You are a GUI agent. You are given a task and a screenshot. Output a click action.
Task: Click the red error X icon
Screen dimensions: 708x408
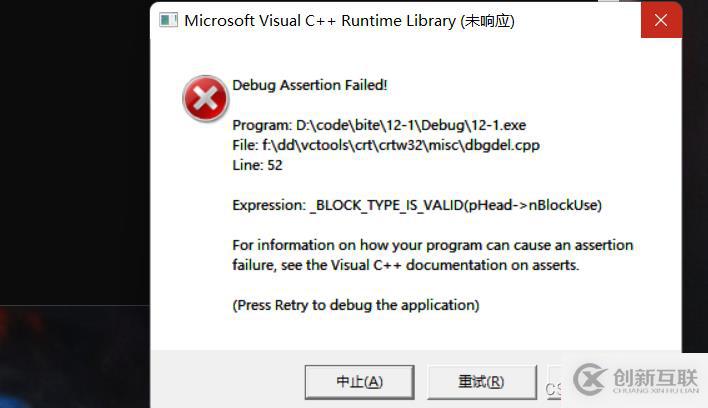204,99
